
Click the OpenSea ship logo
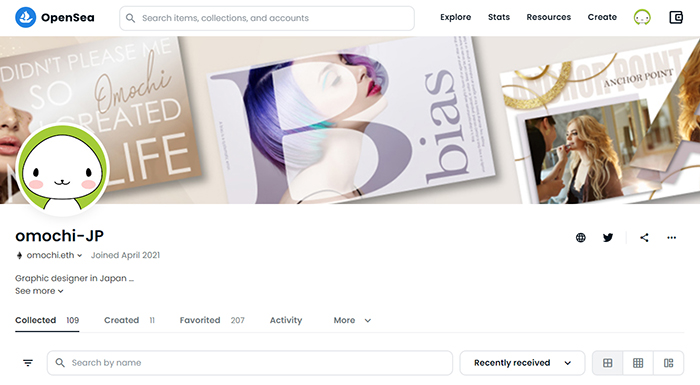point(25,17)
